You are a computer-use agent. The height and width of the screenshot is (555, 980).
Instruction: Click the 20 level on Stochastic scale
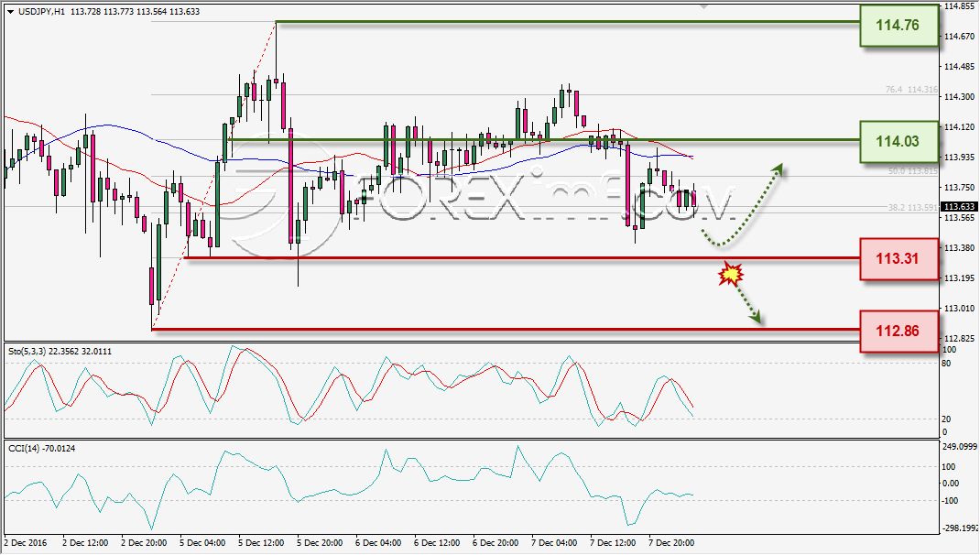pos(946,419)
